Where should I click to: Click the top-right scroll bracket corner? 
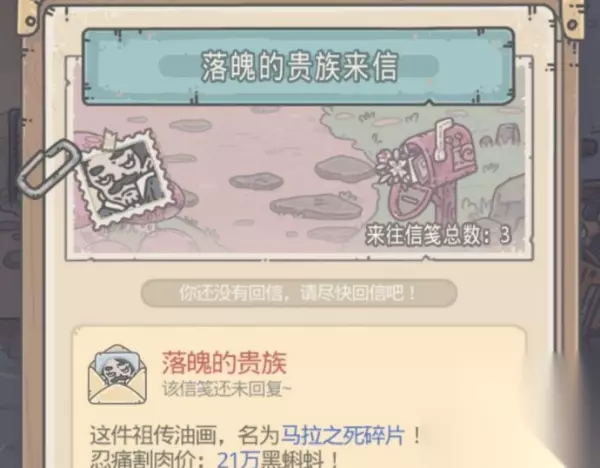(x=573, y=18)
